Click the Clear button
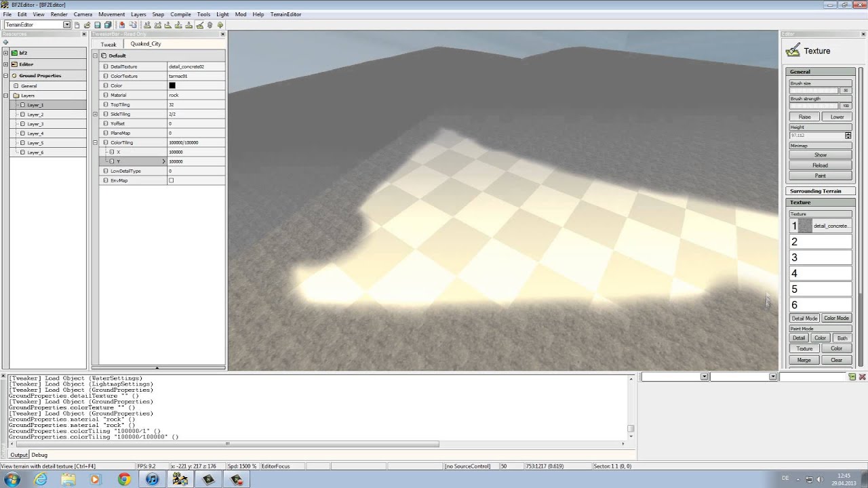This screenshot has height=488, width=868. [837, 360]
